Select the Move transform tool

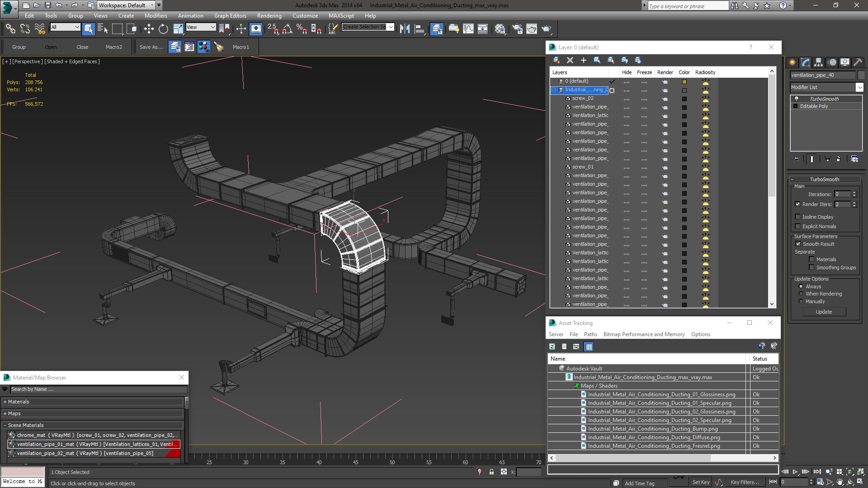click(149, 29)
